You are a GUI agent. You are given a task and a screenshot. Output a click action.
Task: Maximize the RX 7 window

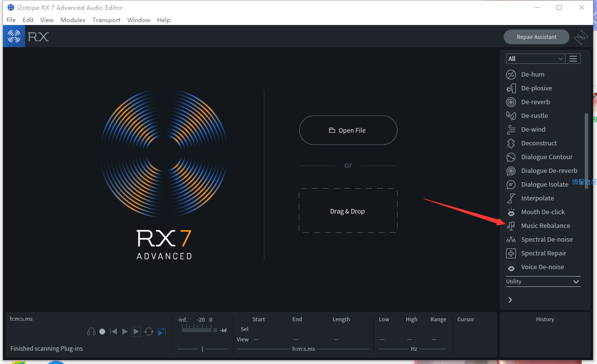(x=559, y=7)
